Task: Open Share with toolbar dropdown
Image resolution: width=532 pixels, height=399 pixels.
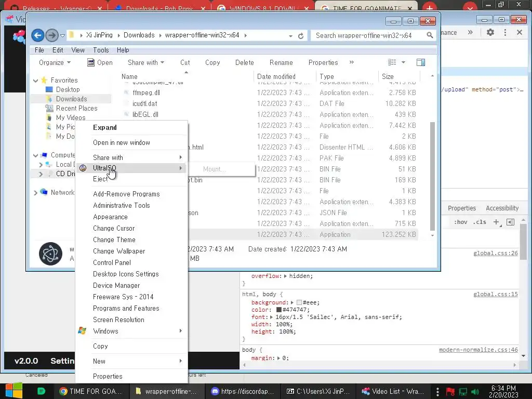Action: click(x=146, y=62)
